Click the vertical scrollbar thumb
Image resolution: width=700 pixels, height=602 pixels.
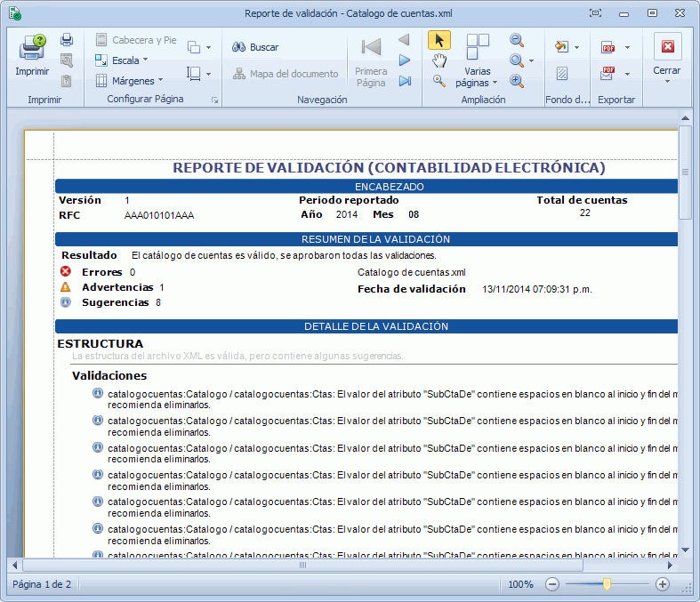(x=685, y=173)
